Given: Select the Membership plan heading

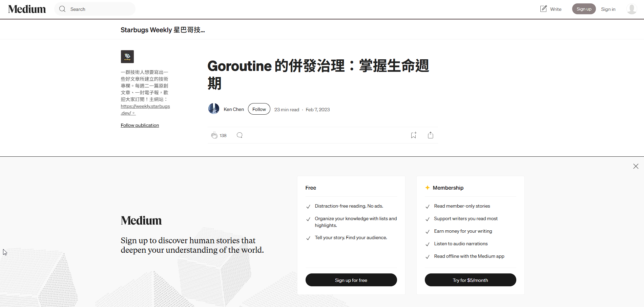Looking at the screenshot, I should tap(448, 188).
